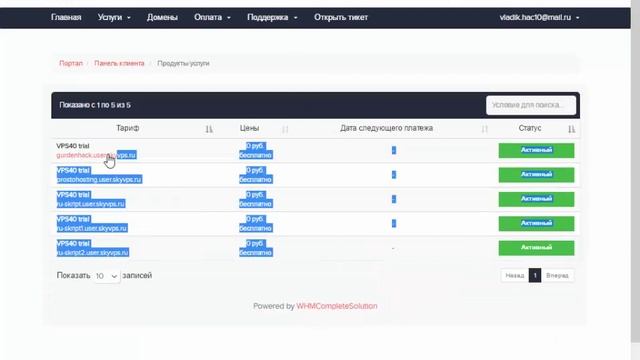Click Активный status for gurdenhack row
The image size is (640, 360).
point(536,150)
